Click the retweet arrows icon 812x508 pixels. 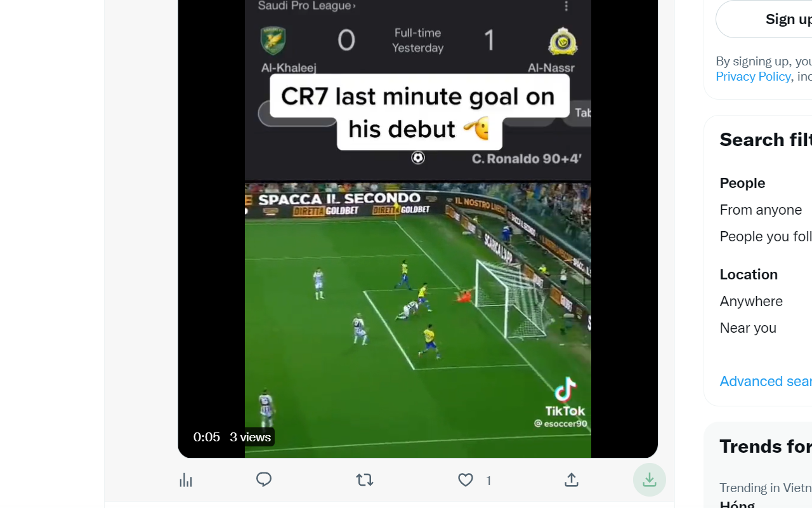(365, 480)
